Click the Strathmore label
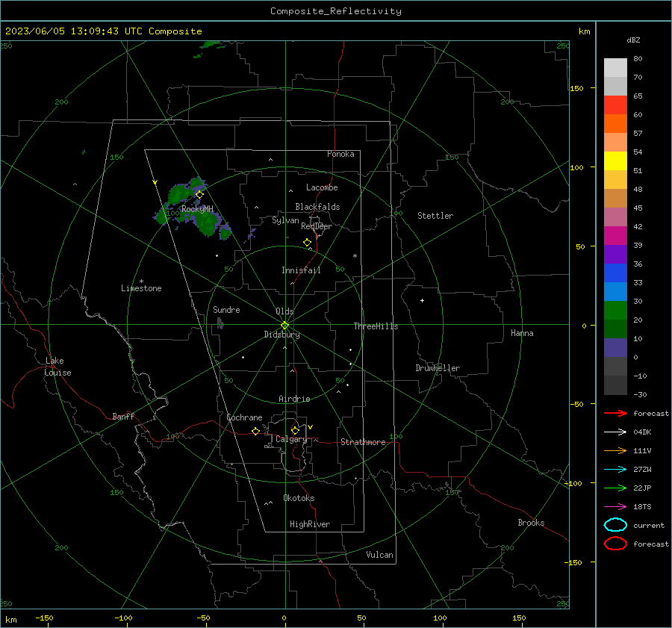Image resolution: width=672 pixels, height=628 pixels. pos(363,442)
